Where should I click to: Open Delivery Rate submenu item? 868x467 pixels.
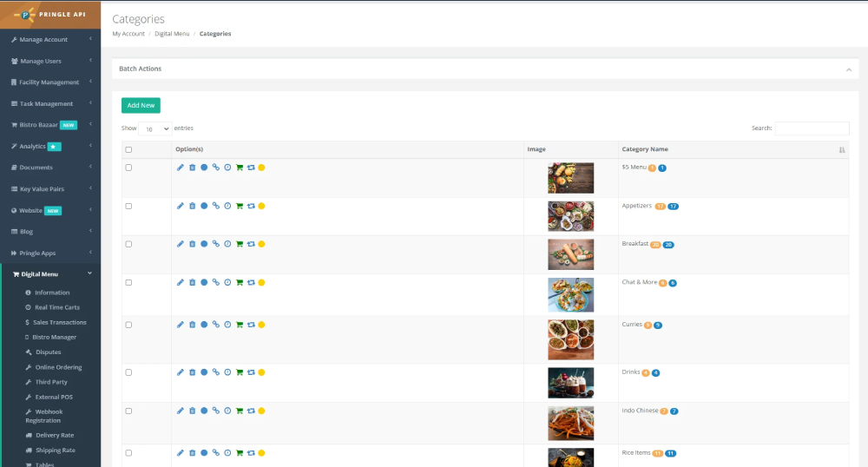pyautogui.click(x=54, y=435)
